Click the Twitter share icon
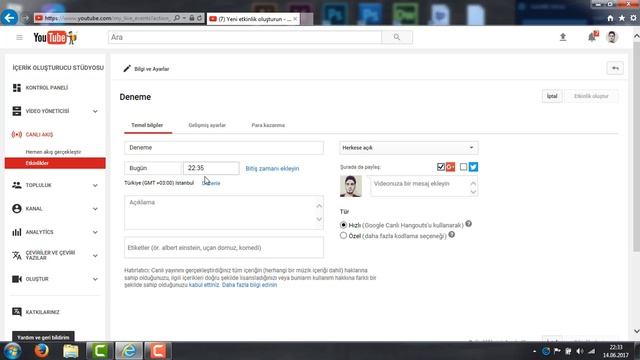 473,167
